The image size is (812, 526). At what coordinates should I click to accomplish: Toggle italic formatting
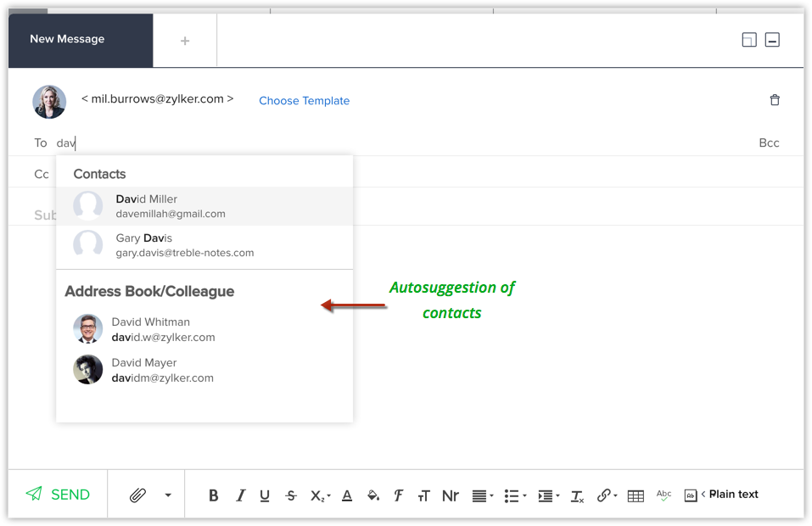pyautogui.click(x=240, y=495)
